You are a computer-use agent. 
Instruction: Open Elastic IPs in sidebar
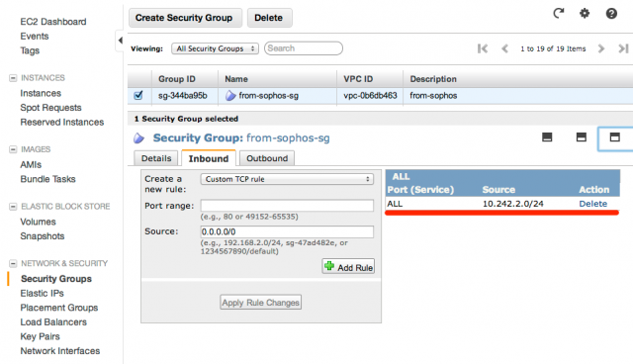pos(42,294)
